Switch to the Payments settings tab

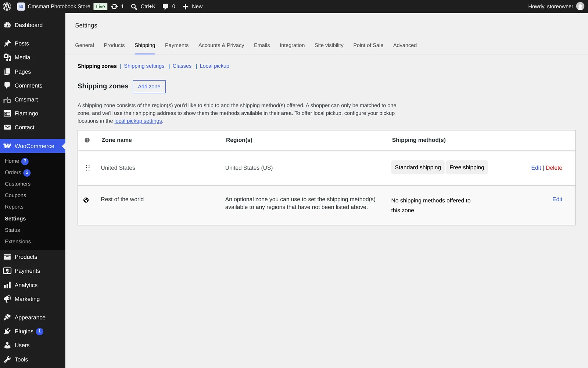(x=177, y=45)
